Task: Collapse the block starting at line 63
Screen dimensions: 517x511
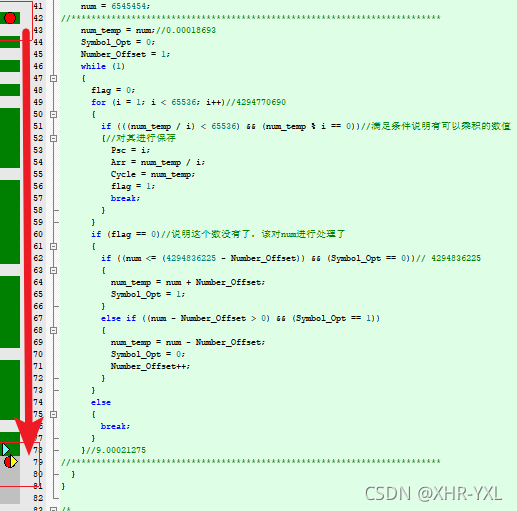Action: pyautogui.click(x=53, y=270)
